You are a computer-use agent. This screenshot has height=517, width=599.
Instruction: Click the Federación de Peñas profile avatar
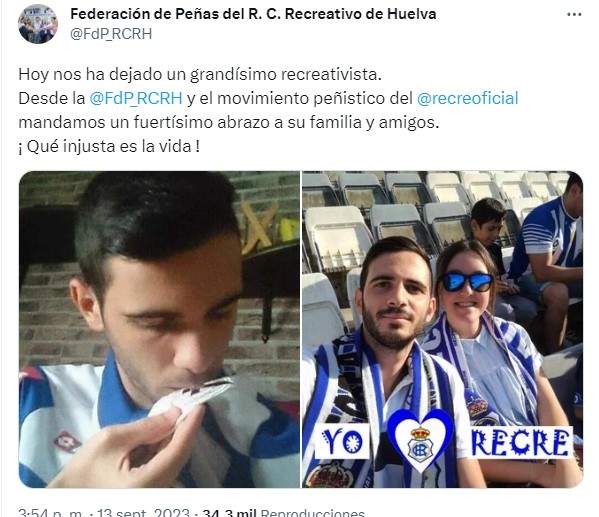[x=38, y=24]
